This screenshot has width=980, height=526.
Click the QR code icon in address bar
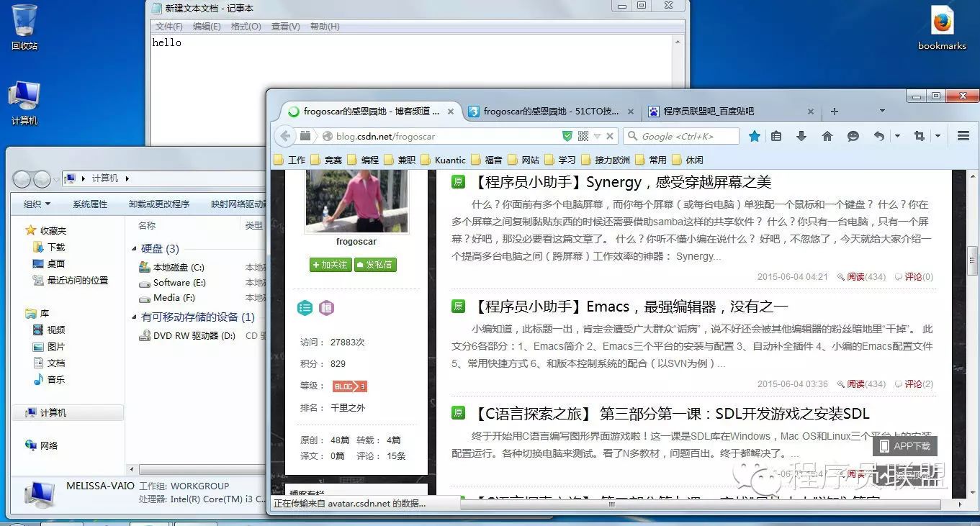coord(583,136)
